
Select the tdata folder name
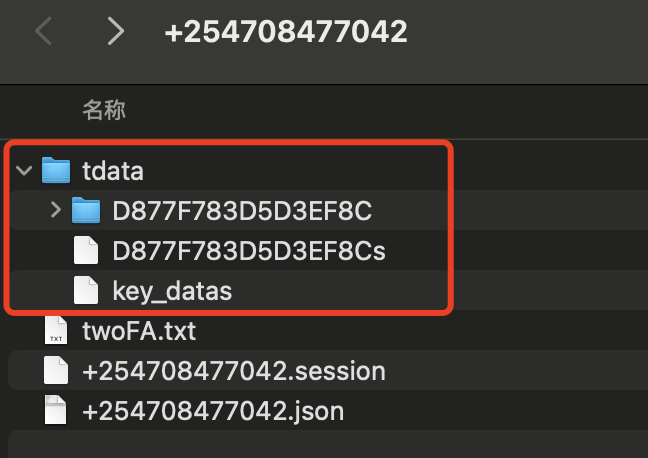point(113,171)
